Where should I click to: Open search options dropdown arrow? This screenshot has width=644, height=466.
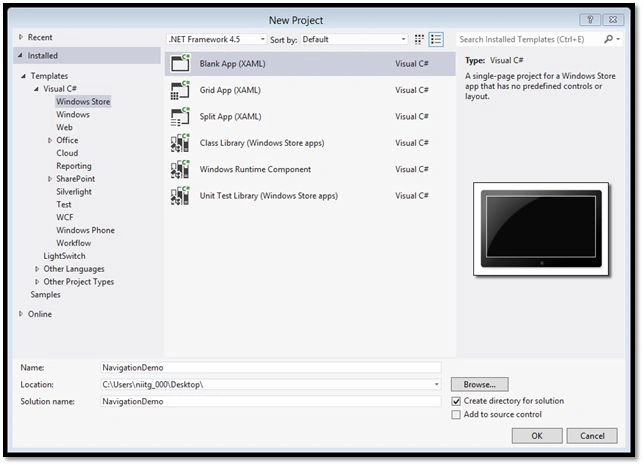(x=618, y=39)
